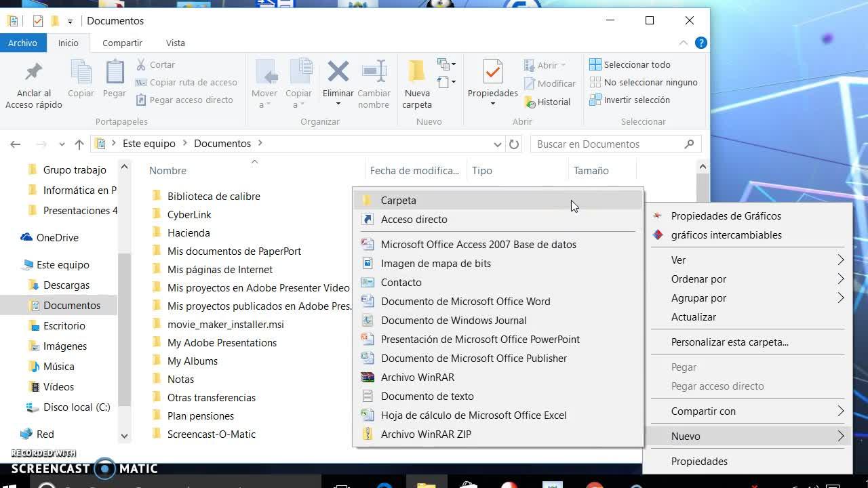Open address bar history dropdown
This screenshot has width=868, height=488.
tap(497, 144)
